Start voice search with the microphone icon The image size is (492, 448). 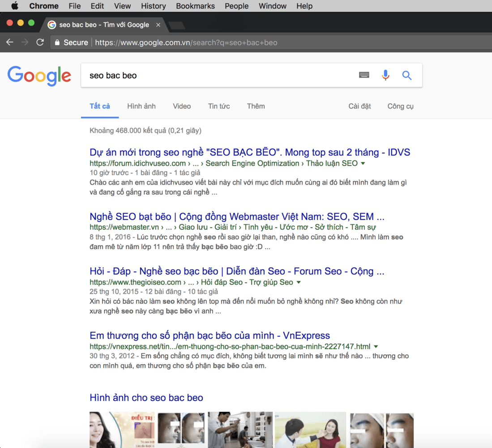coord(385,75)
